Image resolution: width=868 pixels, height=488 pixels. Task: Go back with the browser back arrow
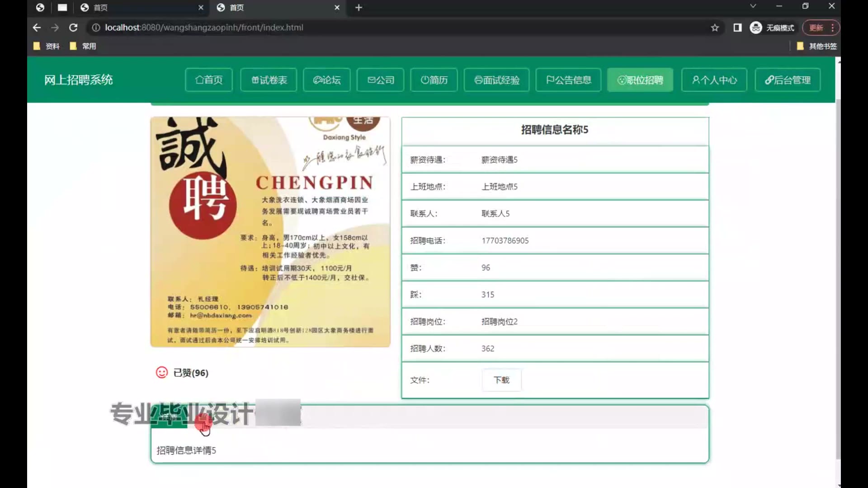coord(37,28)
